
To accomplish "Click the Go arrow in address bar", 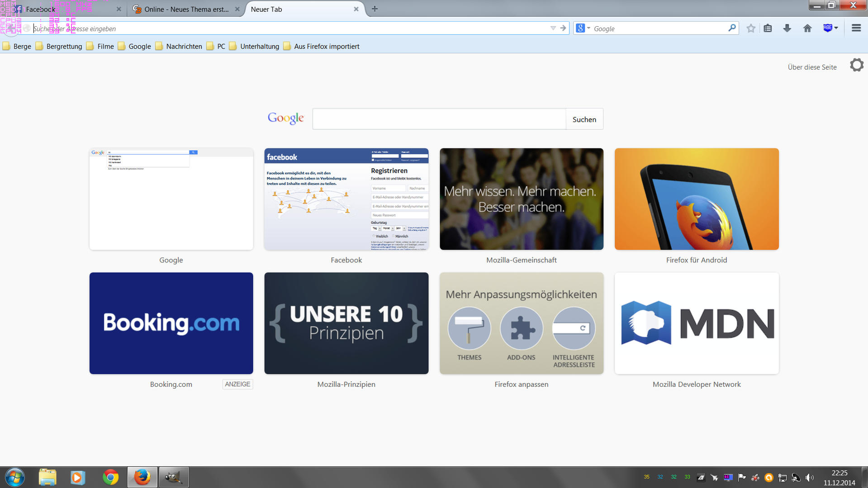I will (563, 28).
